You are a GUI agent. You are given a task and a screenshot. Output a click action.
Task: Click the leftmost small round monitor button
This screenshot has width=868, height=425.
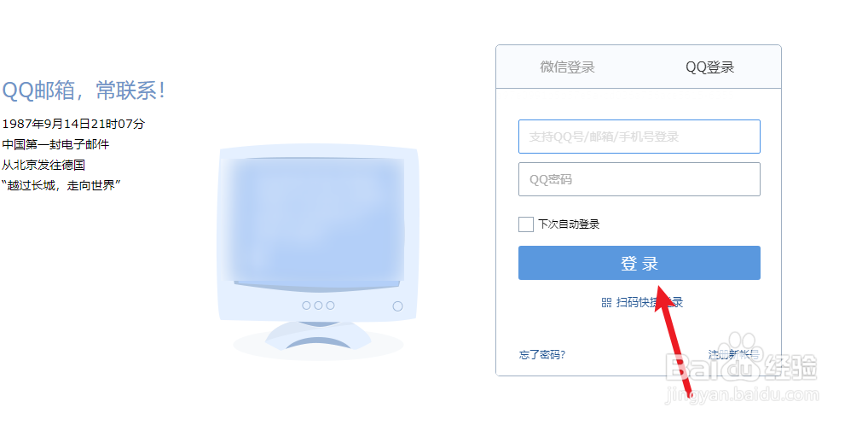point(306,306)
